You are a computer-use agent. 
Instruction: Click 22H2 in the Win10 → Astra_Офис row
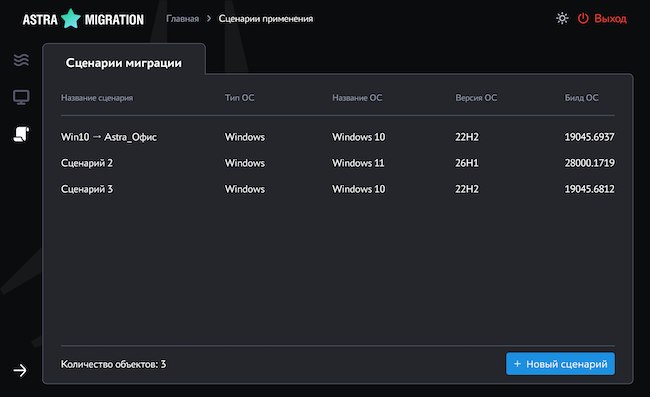pos(467,137)
